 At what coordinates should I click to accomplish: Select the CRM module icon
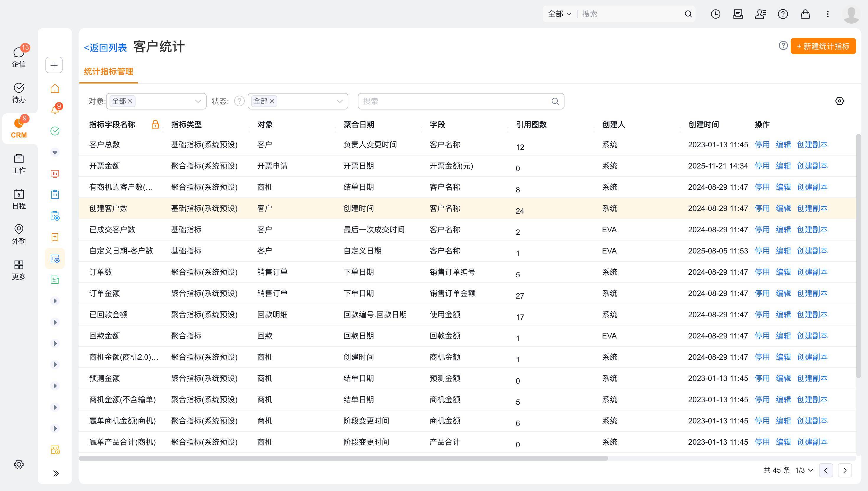pyautogui.click(x=19, y=128)
